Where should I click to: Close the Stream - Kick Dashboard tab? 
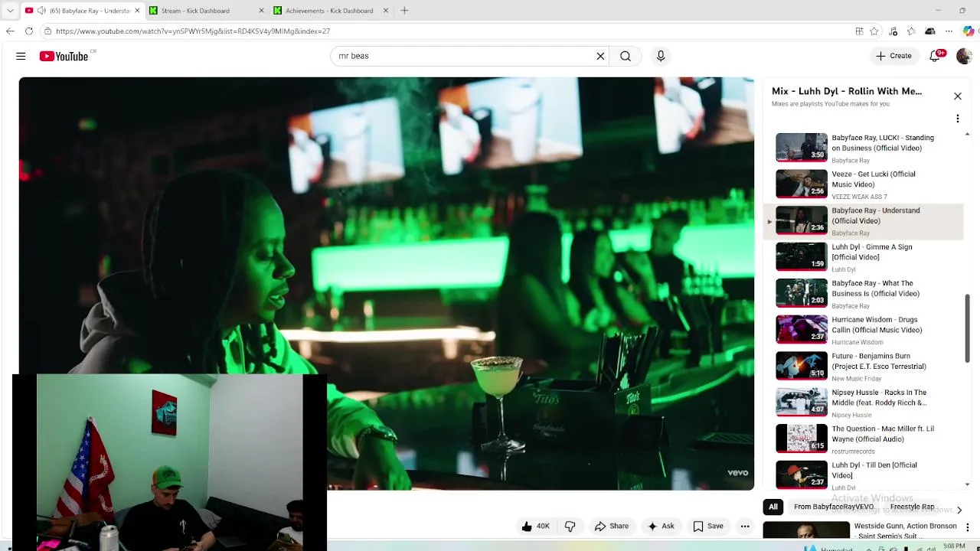262,11
